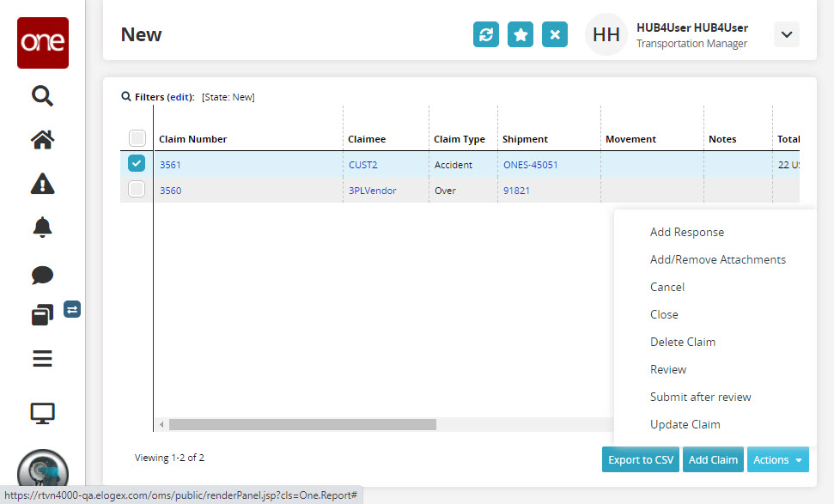The width and height of the screenshot is (834, 504).
Task: Open notifications bell icon
Action: point(42,228)
